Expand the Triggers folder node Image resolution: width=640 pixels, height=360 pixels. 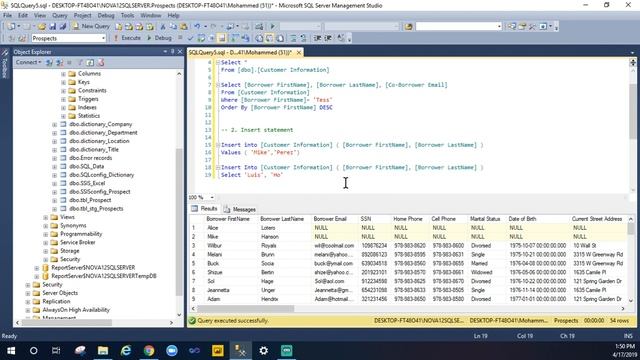coord(63,99)
